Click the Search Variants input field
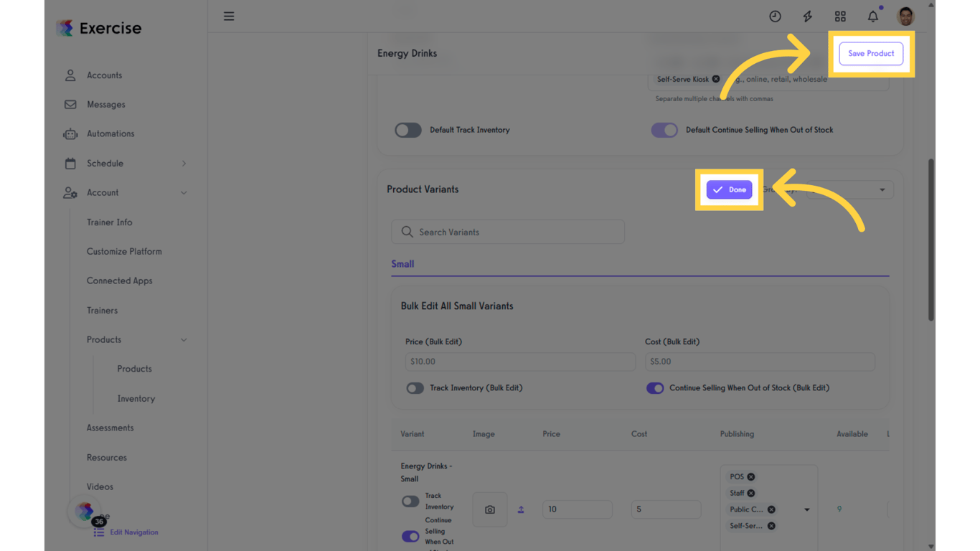The image size is (980, 551). click(507, 232)
